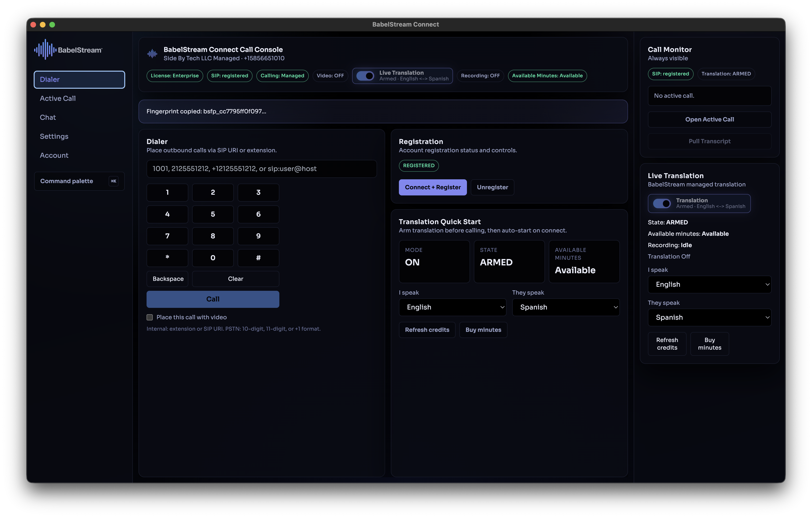Enable Place this call with video checkbox
Screen dimensions: 812x518
pyautogui.click(x=150, y=317)
